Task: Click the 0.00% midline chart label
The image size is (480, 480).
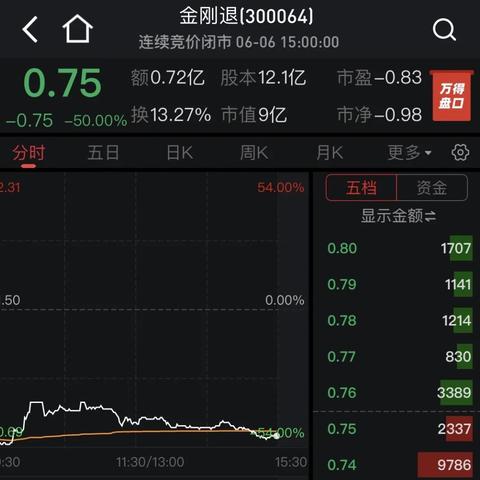Action: tap(285, 300)
